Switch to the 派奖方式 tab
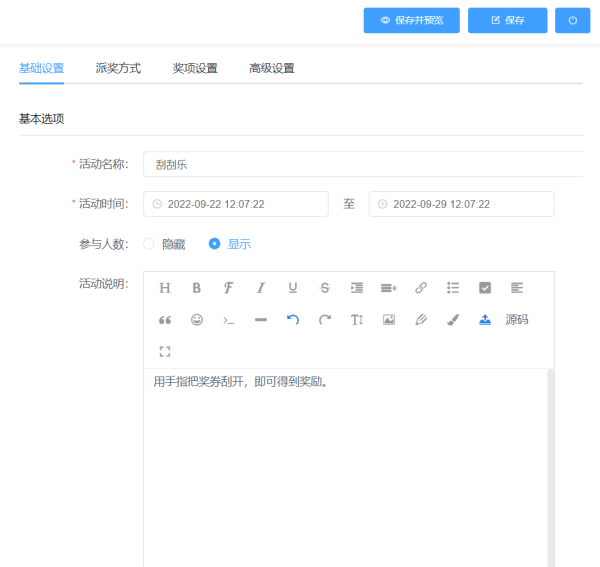The width and height of the screenshot is (600, 567). (118, 68)
